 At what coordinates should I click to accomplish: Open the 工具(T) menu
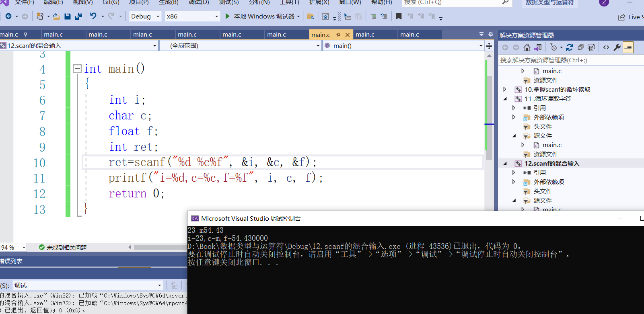click(x=289, y=2)
